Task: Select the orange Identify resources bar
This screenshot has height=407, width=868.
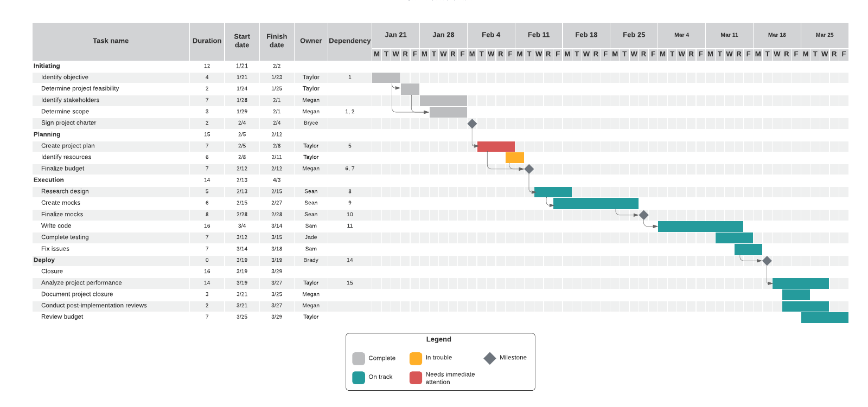Action: [515, 158]
